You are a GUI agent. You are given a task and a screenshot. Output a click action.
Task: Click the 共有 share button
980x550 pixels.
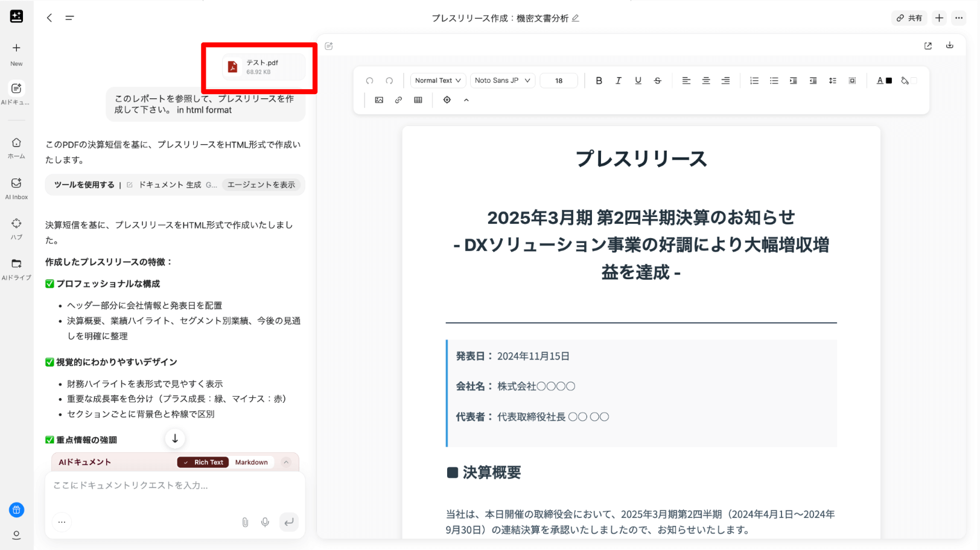(909, 18)
